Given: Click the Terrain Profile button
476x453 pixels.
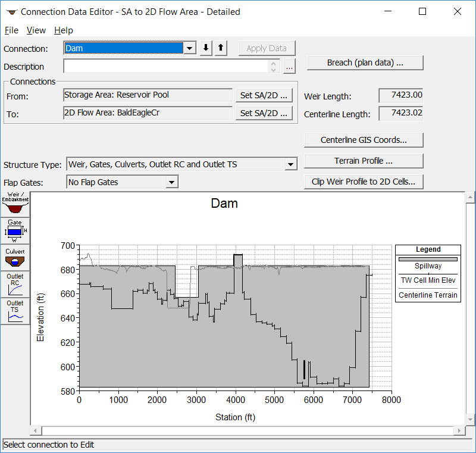Looking at the screenshot, I should click(364, 161).
